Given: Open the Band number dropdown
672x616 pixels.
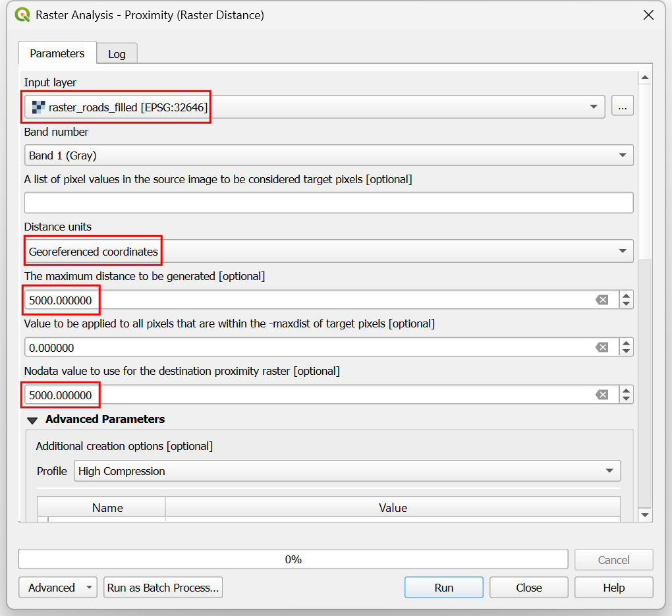Looking at the screenshot, I should [328, 155].
